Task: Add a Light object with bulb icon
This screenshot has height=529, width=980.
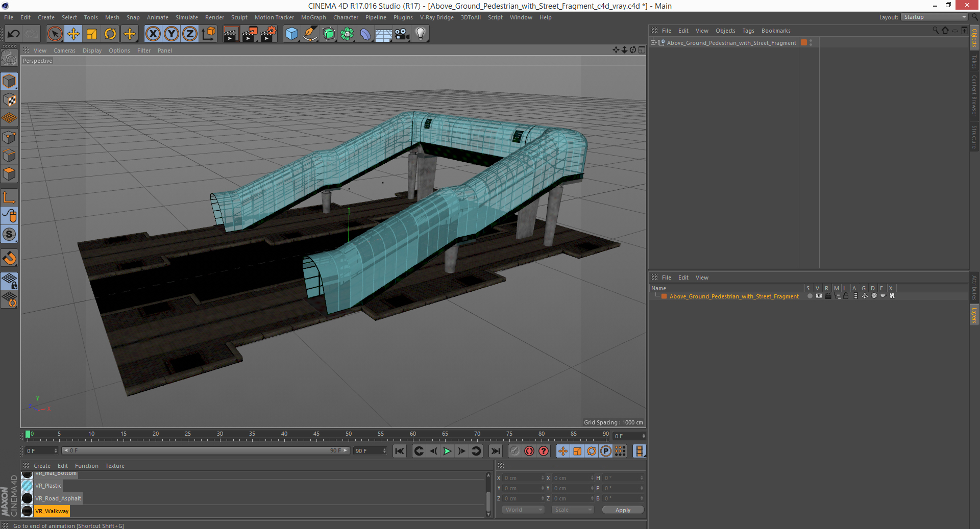Action: pyautogui.click(x=420, y=34)
